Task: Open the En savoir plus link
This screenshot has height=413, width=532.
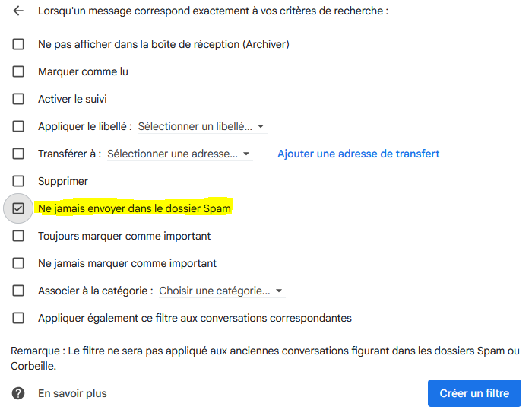Action: [72, 393]
